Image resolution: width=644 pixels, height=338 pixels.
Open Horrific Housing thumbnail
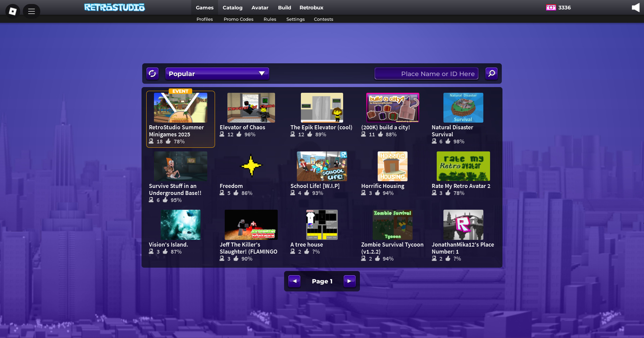pyautogui.click(x=393, y=166)
